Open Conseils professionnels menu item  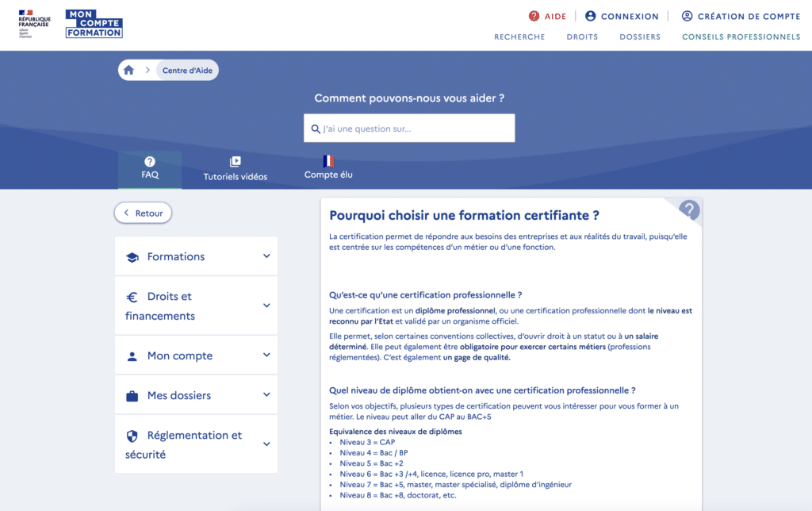[741, 36]
